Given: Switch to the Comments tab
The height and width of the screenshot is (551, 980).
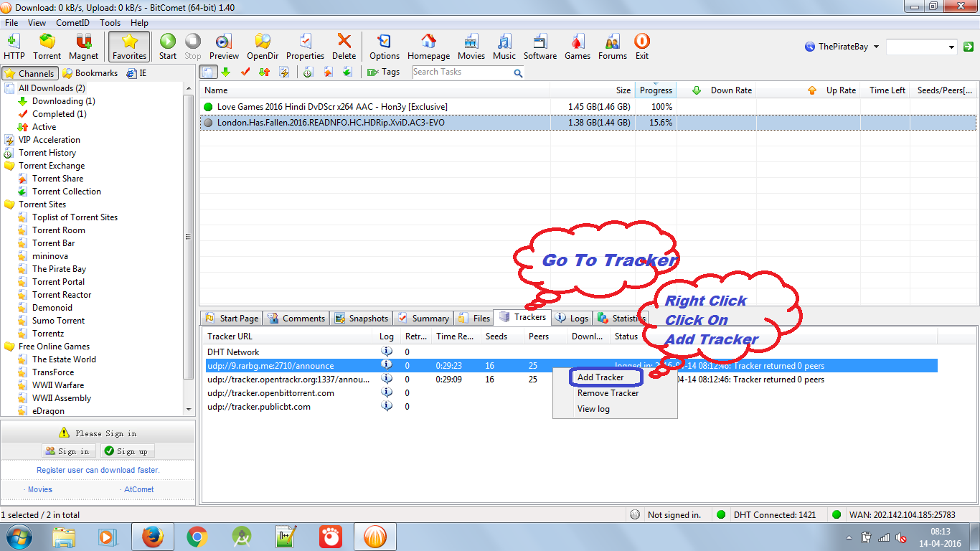Looking at the screenshot, I should 297,318.
